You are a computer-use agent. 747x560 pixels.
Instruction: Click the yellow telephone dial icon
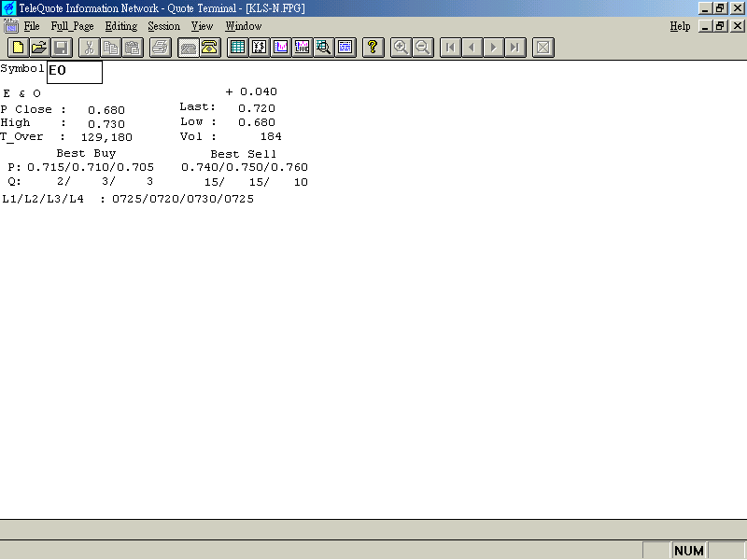tap(209, 48)
